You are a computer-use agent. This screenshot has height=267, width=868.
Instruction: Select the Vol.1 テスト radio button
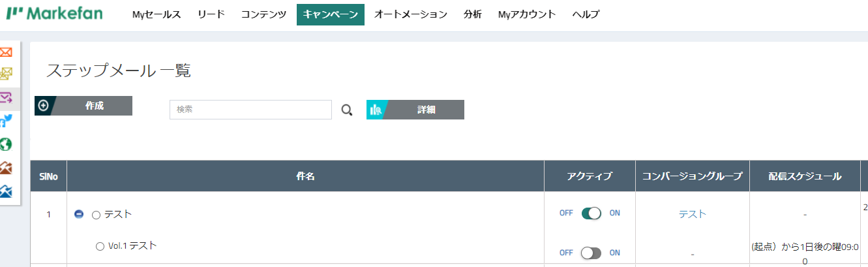click(x=100, y=246)
